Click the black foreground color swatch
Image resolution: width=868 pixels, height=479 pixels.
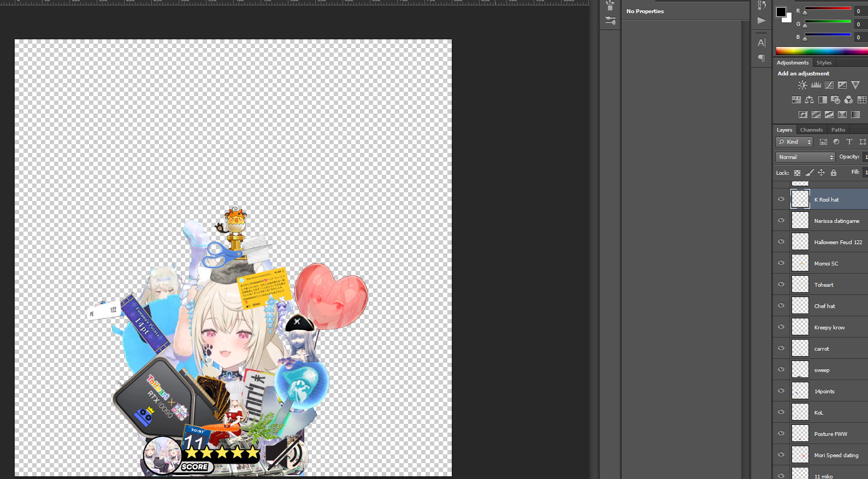(781, 12)
